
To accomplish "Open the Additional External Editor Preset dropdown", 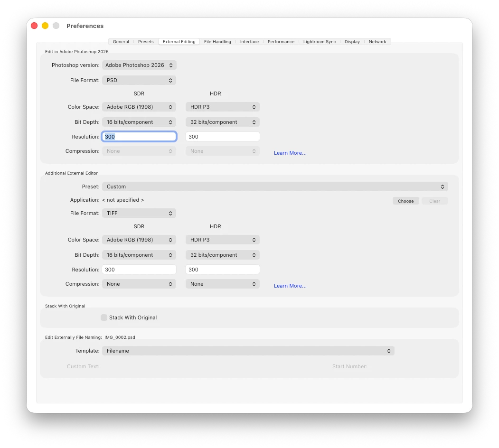I will point(275,187).
